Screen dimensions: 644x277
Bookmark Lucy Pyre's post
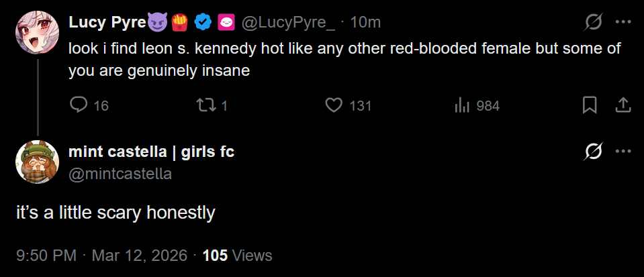[590, 105]
